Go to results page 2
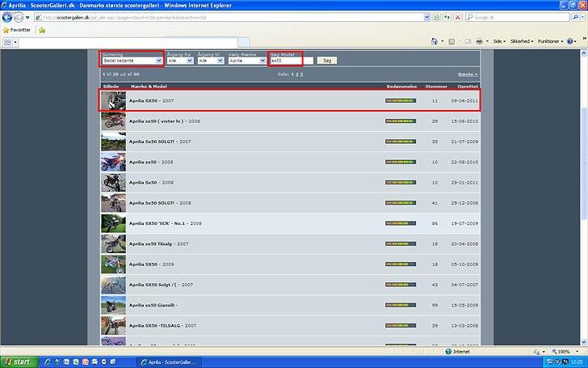This screenshot has width=588, height=368. (296, 74)
